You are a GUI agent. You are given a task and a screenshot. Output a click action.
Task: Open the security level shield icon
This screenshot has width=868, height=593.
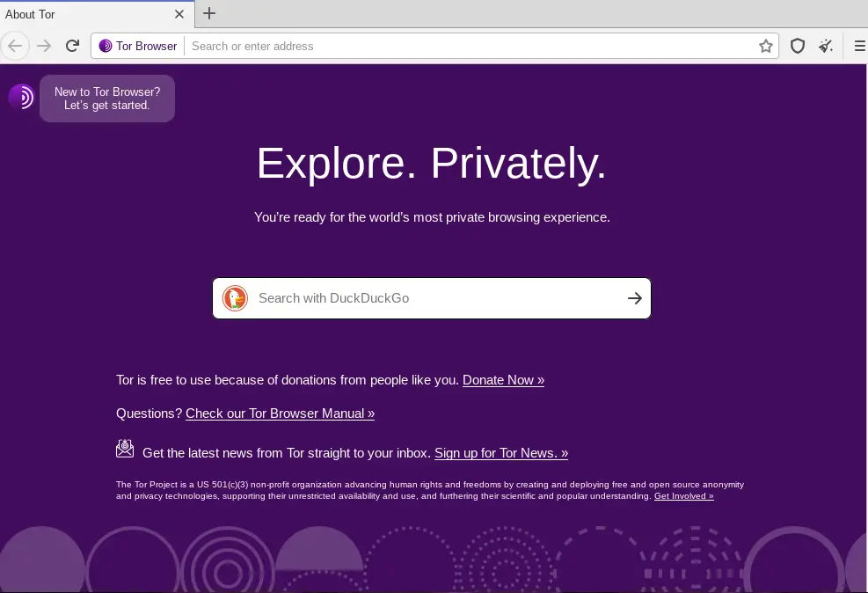tap(797, 46)
